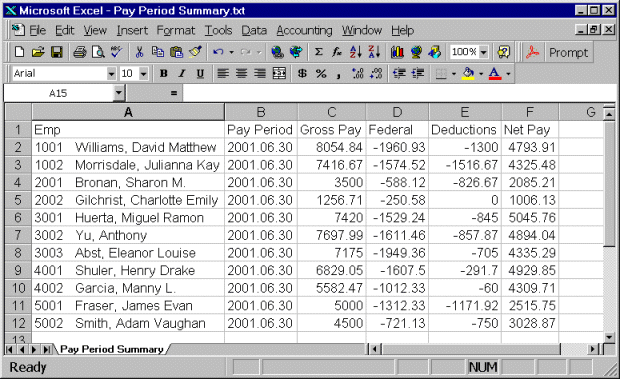Click cell containing Net Pay 4793.91
This screenshot has height=379, width=620.
point(530,147)
